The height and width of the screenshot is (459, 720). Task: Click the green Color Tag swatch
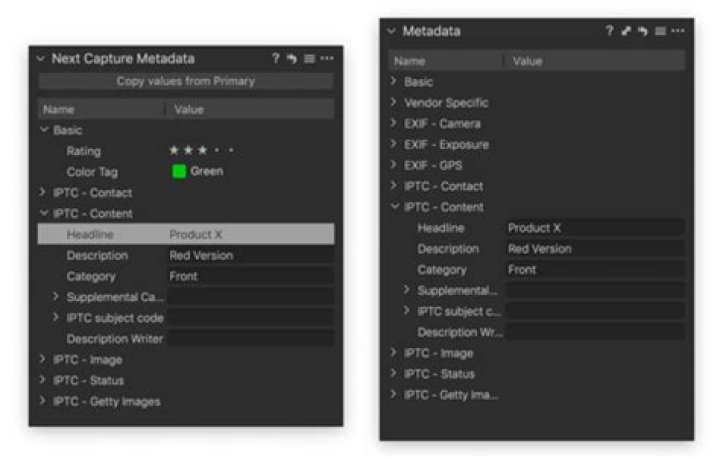pos(179,172)
